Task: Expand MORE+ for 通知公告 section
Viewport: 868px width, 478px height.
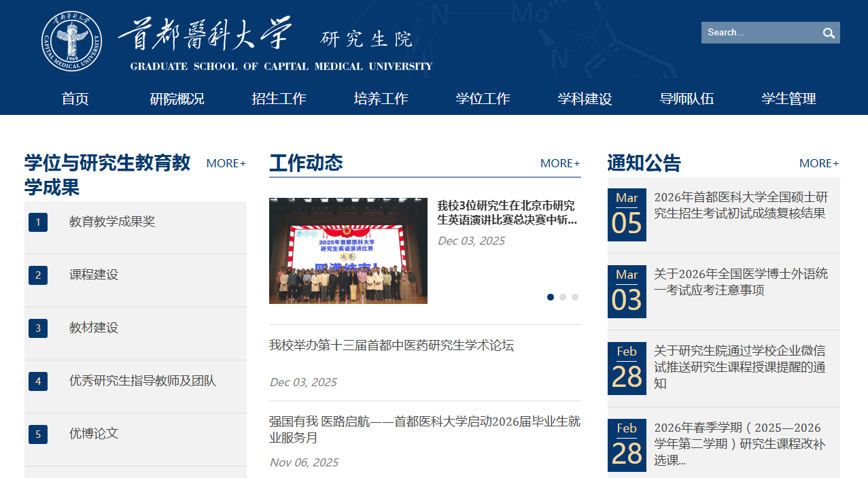Action: click(x=819, y=163)
